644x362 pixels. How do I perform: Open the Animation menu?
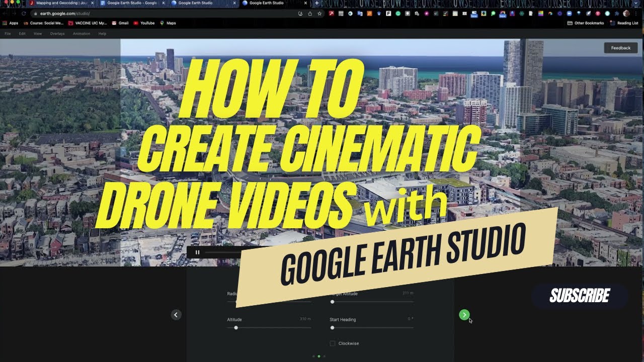(x=82, y=34)
